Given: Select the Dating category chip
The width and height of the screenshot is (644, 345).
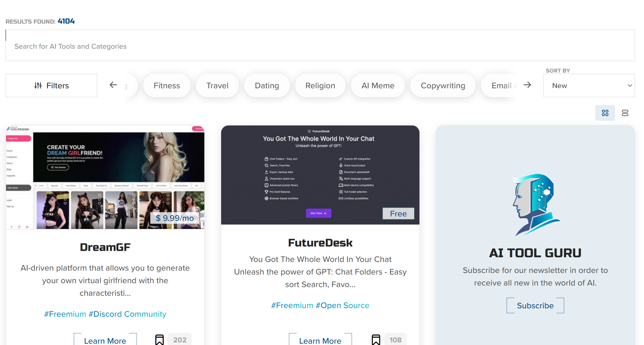Looking at the screenshot, I should [267, 85].
